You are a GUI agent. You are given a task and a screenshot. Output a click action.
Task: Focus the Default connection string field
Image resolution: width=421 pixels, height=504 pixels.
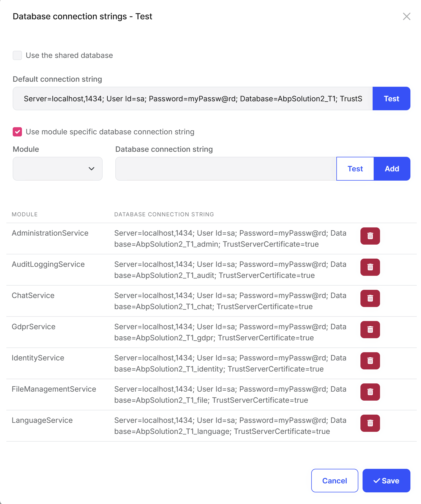click(193, 99)
